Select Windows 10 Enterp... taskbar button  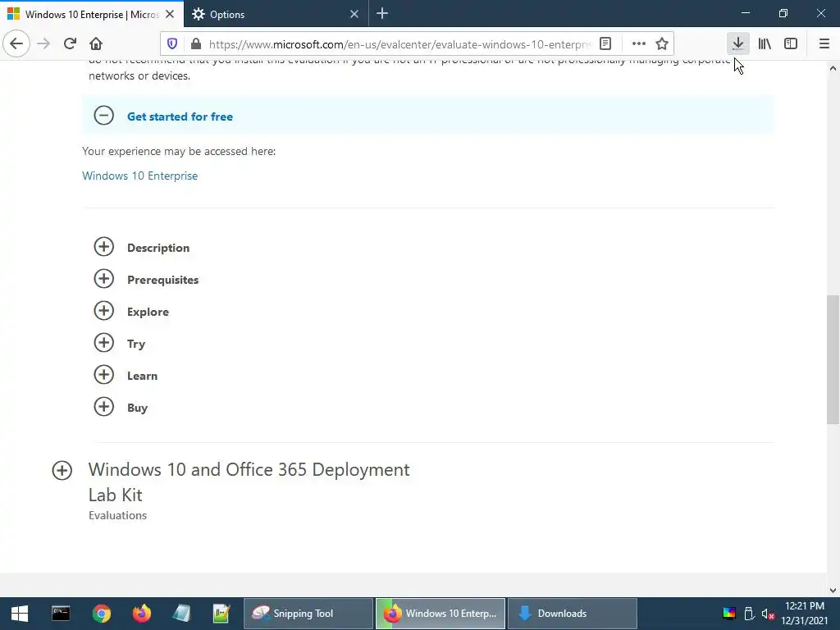click(441, 614)
